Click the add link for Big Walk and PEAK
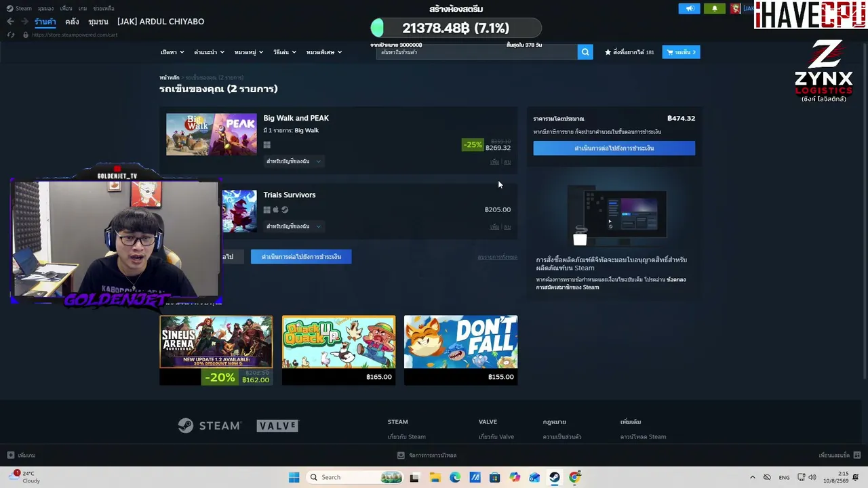This screenshot has height=488, width=868. coord(494,162)
